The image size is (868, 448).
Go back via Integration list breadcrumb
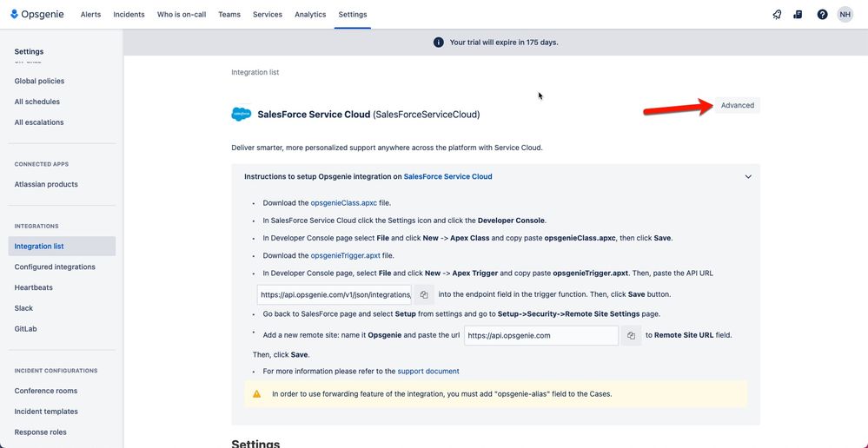[255, 72]
